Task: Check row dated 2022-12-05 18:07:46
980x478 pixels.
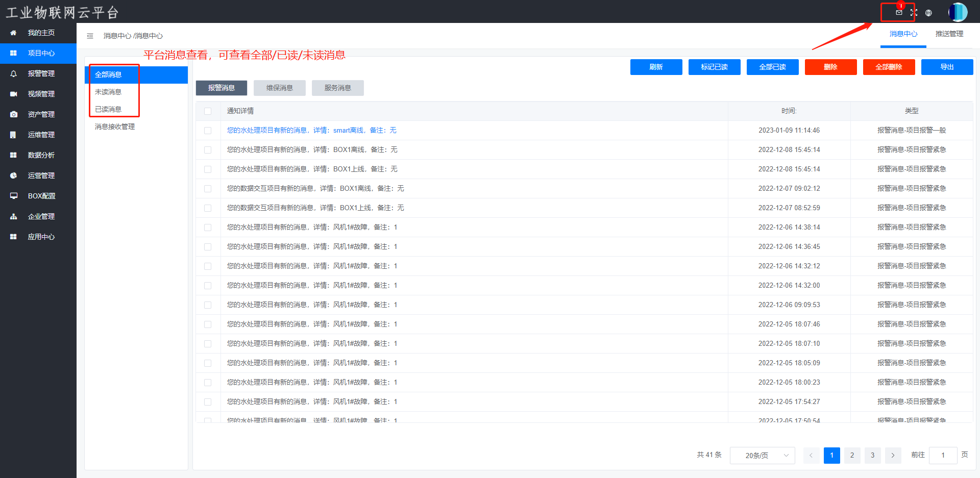Action: [208, 324]
